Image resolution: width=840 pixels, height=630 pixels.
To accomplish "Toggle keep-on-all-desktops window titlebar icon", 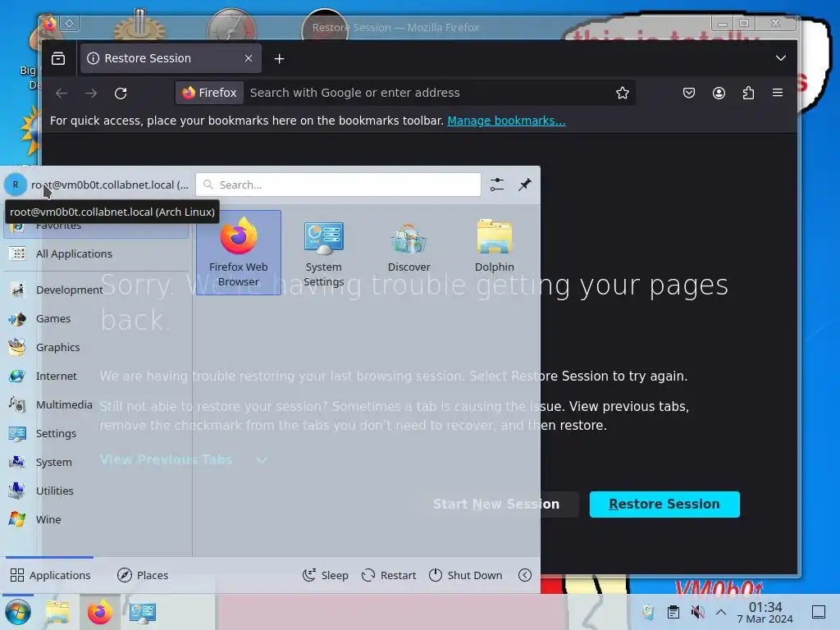I will 70,23.
